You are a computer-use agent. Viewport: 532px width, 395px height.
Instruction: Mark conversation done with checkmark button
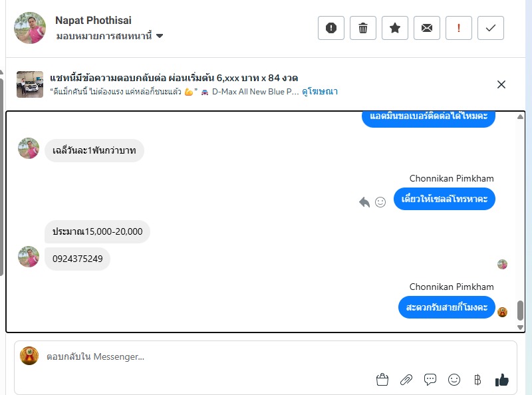point(491,28)
